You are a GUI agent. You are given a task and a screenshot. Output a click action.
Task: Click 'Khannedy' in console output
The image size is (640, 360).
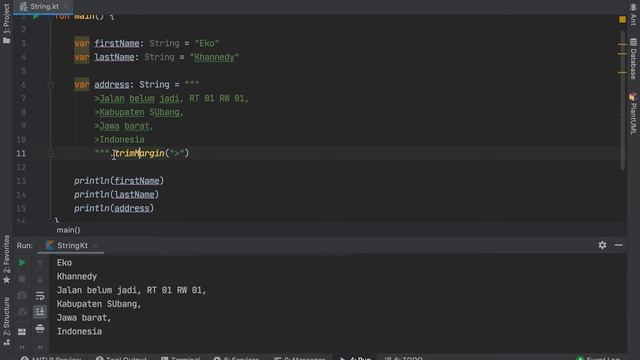(77, 277)
